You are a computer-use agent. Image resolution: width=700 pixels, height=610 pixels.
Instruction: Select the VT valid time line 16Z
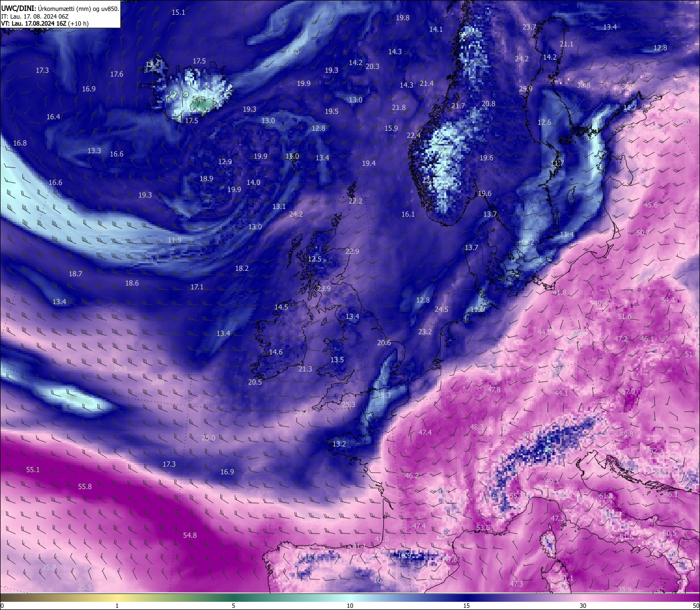pos(45,24)
